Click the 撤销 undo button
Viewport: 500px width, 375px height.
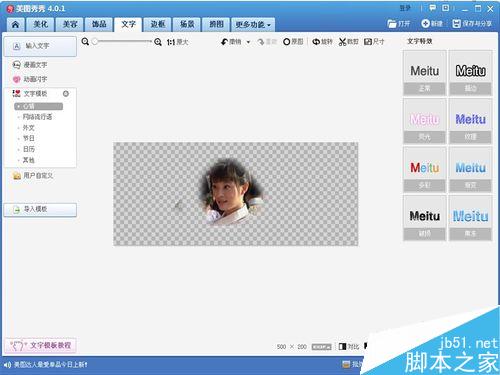[x=231, y=42]
